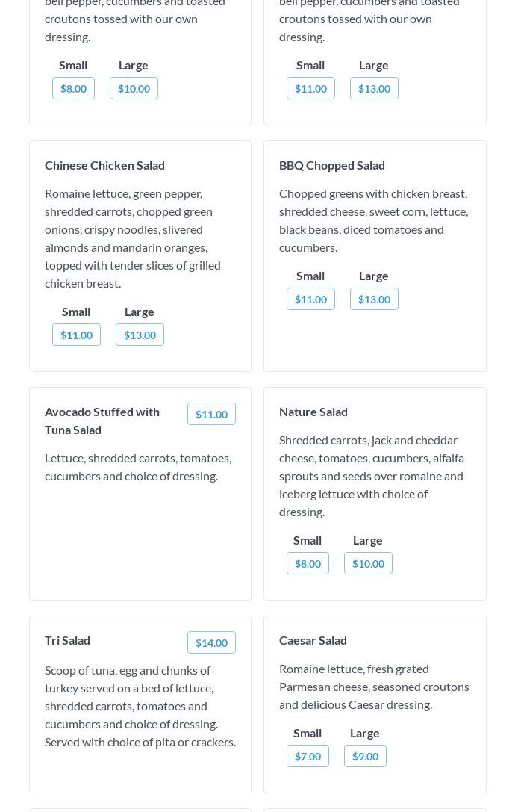This screenshot has height=812, width=515.
Task: Select Caesar Salad large $9.00
Action: point(365,755)
